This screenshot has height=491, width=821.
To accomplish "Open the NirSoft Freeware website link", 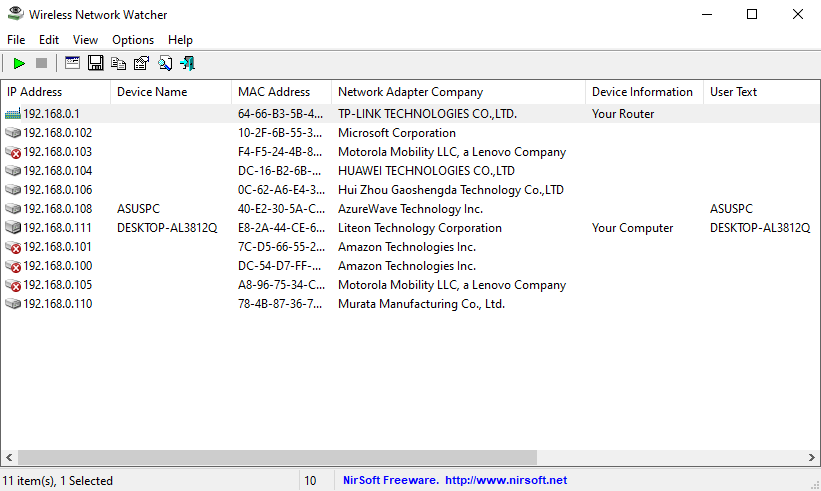I will (454, 480).
